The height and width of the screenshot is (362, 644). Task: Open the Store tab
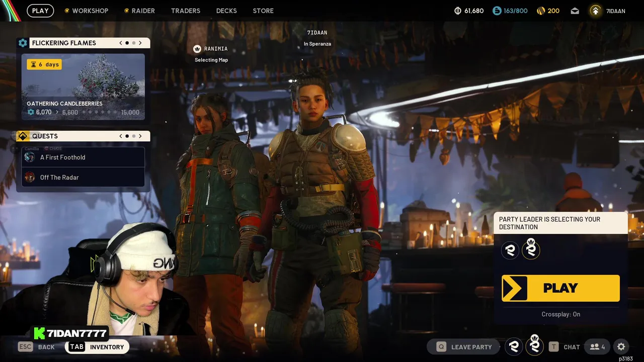[x=263, y=11]
